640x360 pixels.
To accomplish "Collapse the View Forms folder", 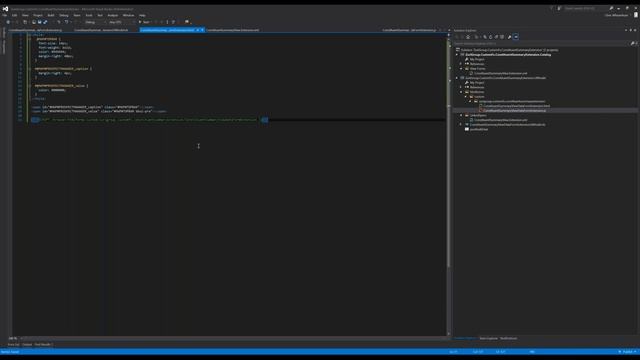I will coord(461,69).
